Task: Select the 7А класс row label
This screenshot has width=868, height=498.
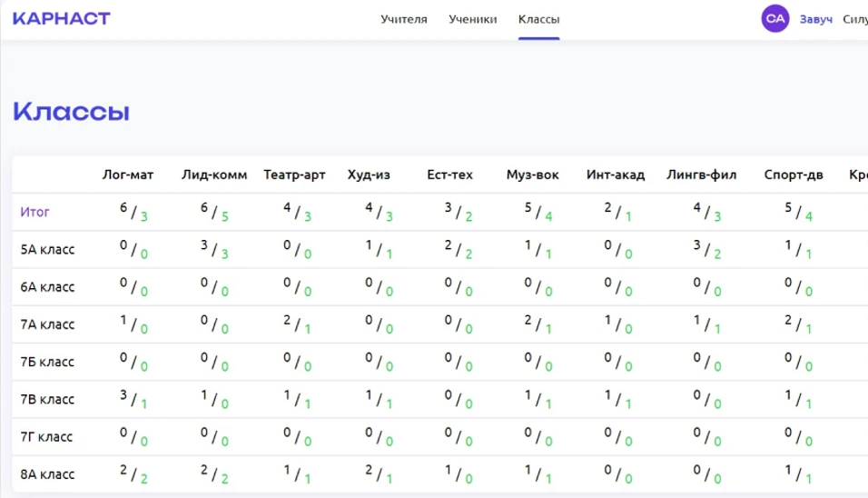Action: pos(47,324)
